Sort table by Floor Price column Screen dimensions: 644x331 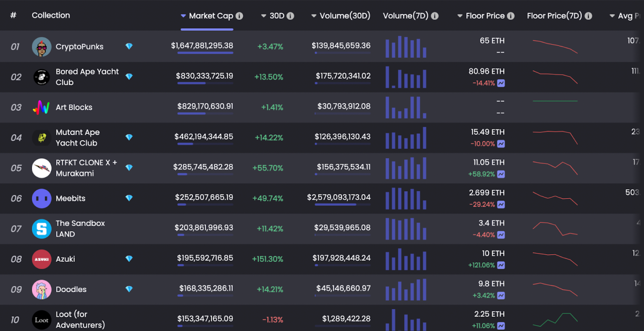point(481,16)
